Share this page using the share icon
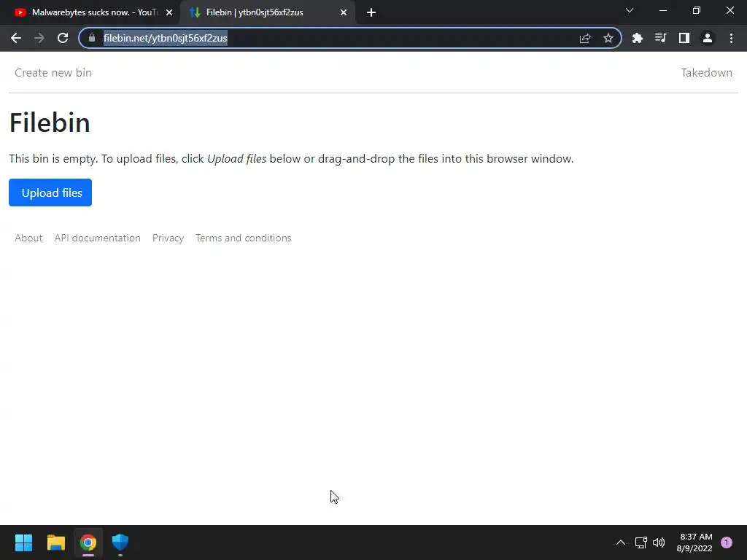 point(585,38)
